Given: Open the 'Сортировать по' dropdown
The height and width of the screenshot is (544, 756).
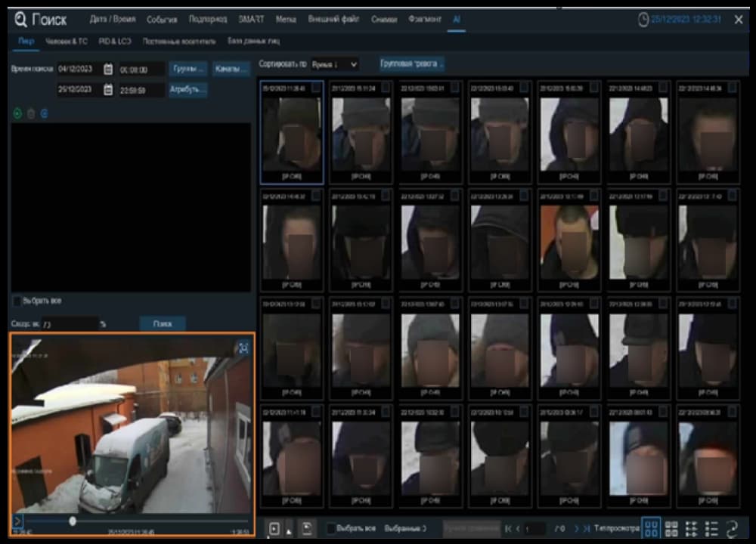Looking at the screenshot, I should (335, 64).
